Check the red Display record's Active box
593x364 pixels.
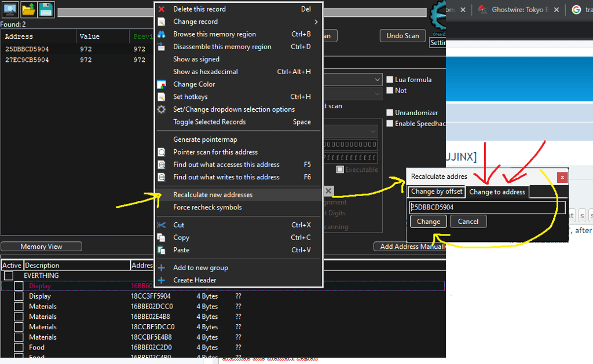(19, 286)
